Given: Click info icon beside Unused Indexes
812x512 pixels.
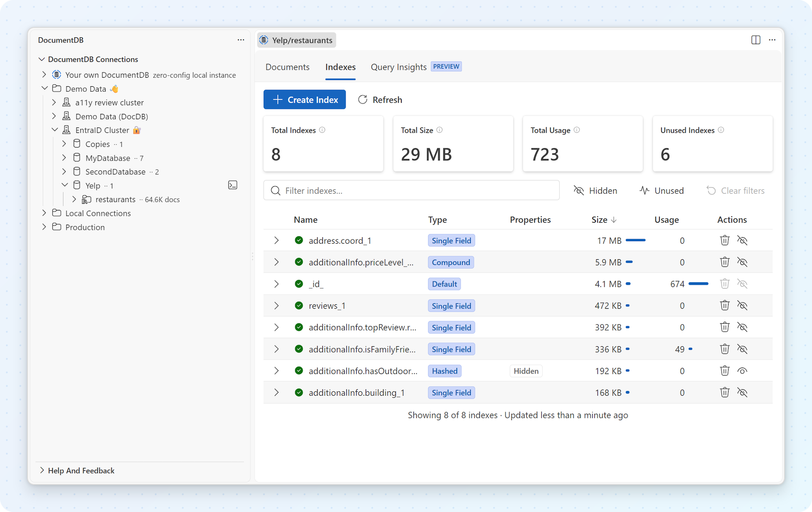Looking at the screenshot, I should pos(721,130).
